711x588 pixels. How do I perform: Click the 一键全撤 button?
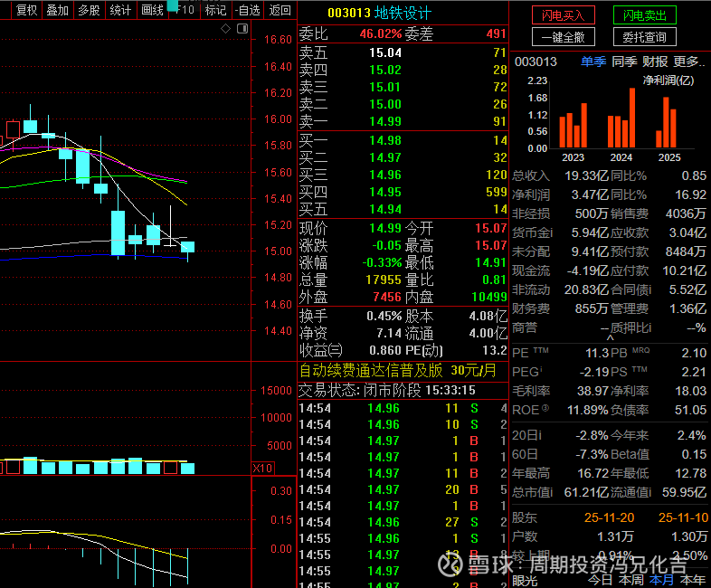[x=564, y=37]
